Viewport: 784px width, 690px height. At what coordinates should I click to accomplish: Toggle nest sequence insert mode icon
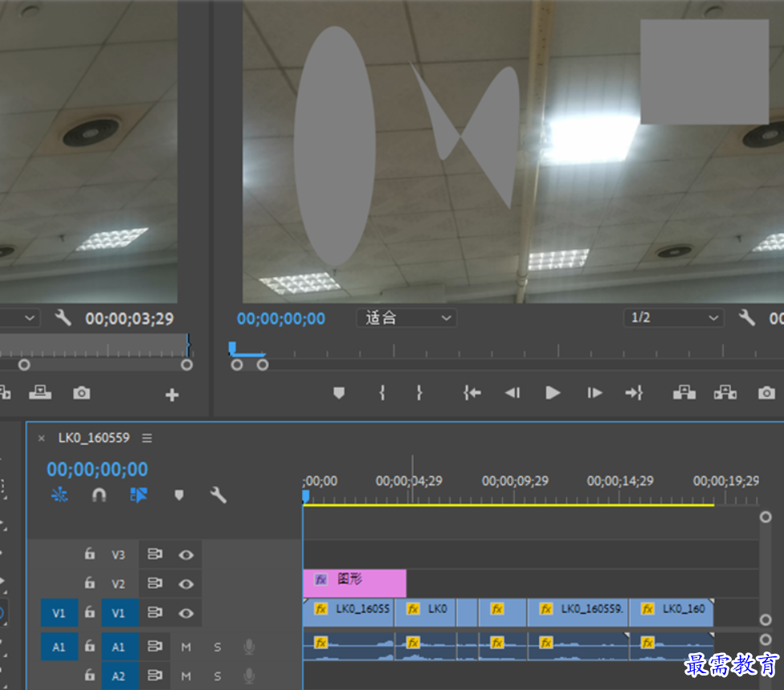[59, 495]
